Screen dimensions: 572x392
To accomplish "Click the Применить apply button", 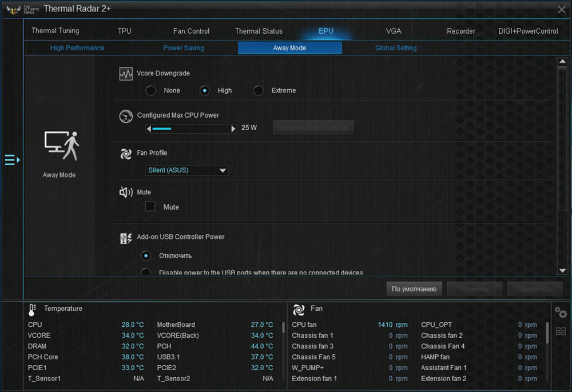I will [x=534, y=289].
